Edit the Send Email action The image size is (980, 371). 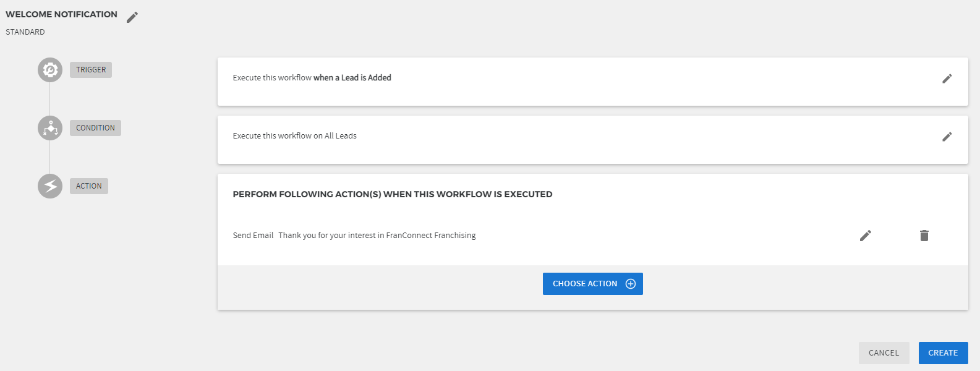tap(866, 236)
